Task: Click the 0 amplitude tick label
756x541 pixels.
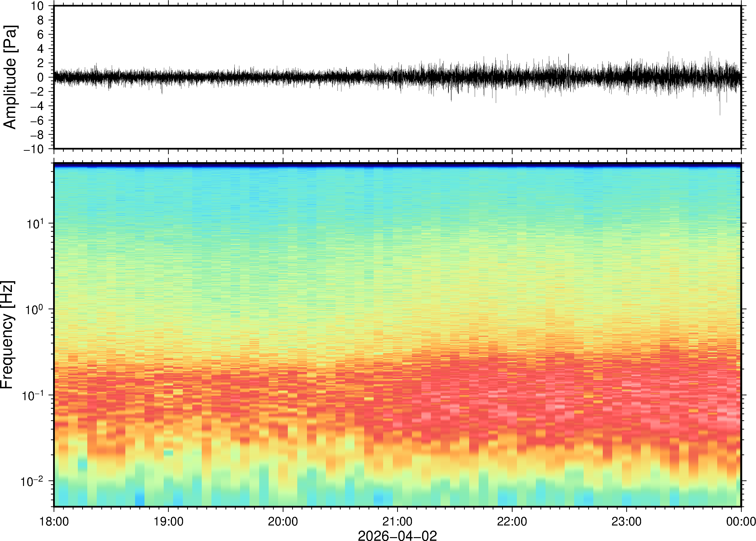Action: point(41,78)
